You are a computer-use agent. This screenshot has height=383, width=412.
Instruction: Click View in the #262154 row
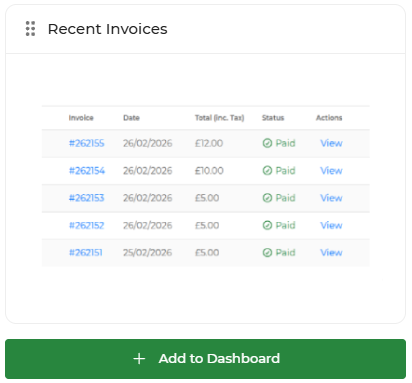pyautogui.click(x=331, y=171)
